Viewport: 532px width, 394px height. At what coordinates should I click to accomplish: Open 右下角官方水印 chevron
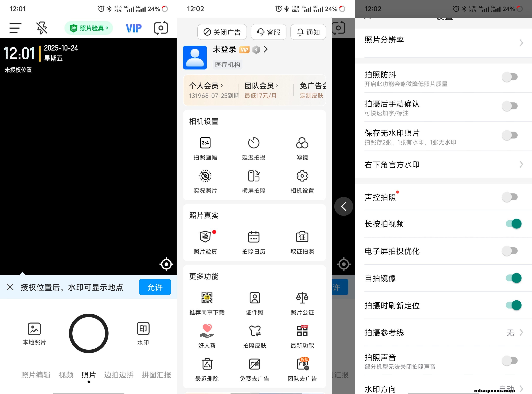click(x=521, y=165)
